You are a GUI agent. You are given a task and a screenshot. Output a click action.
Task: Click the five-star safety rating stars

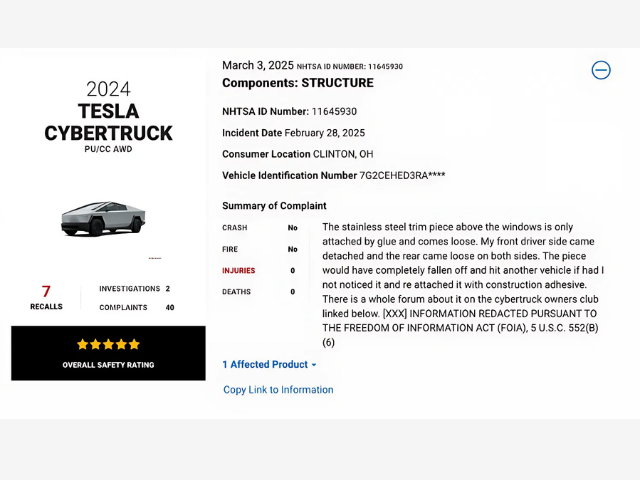click(x=108, y=344)
